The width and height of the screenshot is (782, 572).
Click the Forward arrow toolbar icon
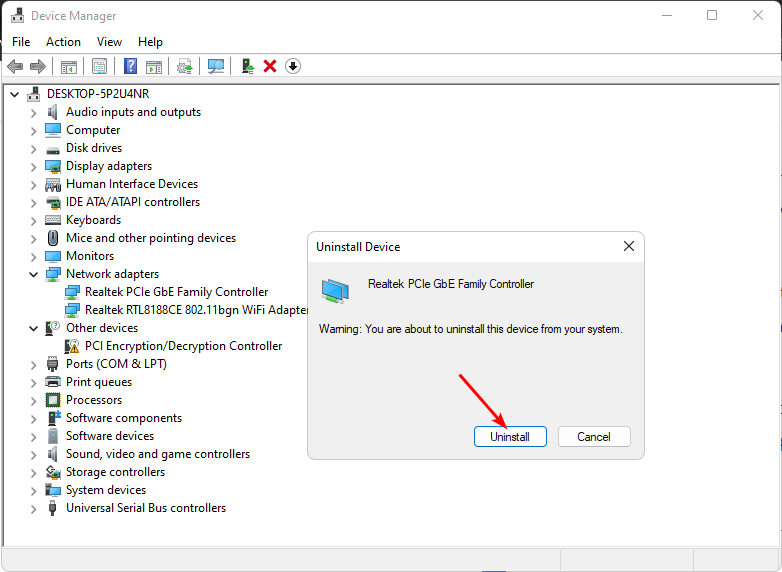tap(38, 66)
